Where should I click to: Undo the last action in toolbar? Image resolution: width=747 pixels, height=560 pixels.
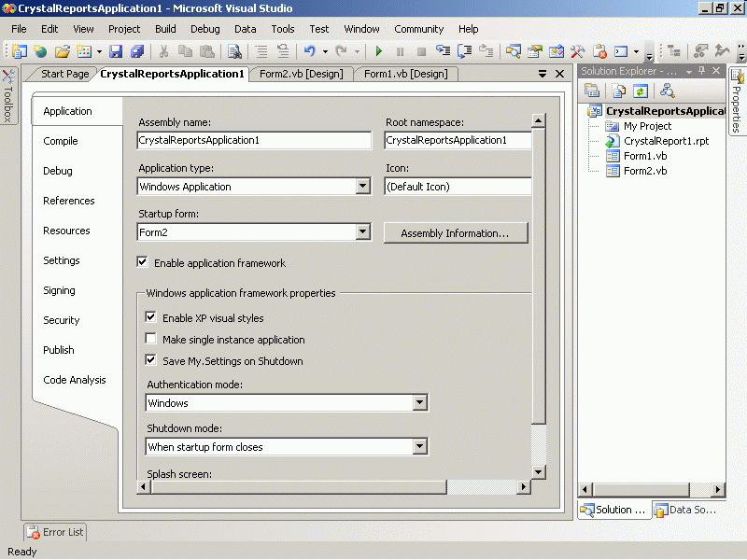(x=310, y=51)
